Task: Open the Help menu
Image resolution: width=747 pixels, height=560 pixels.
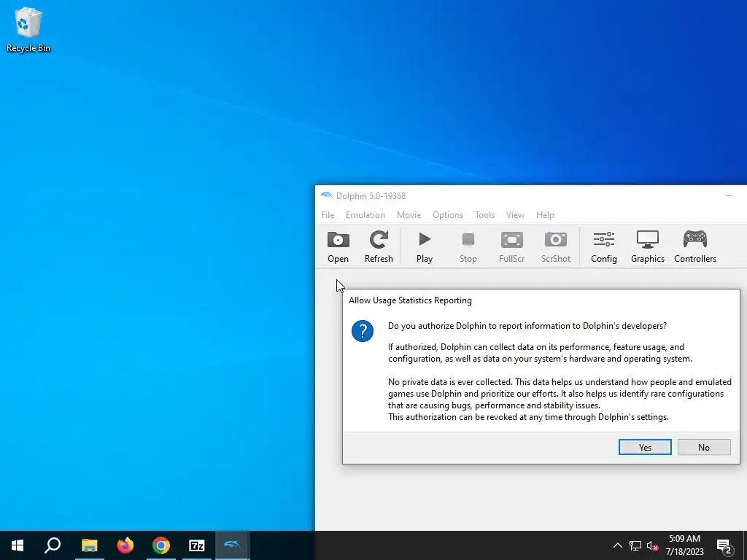Action: [545, 215]
